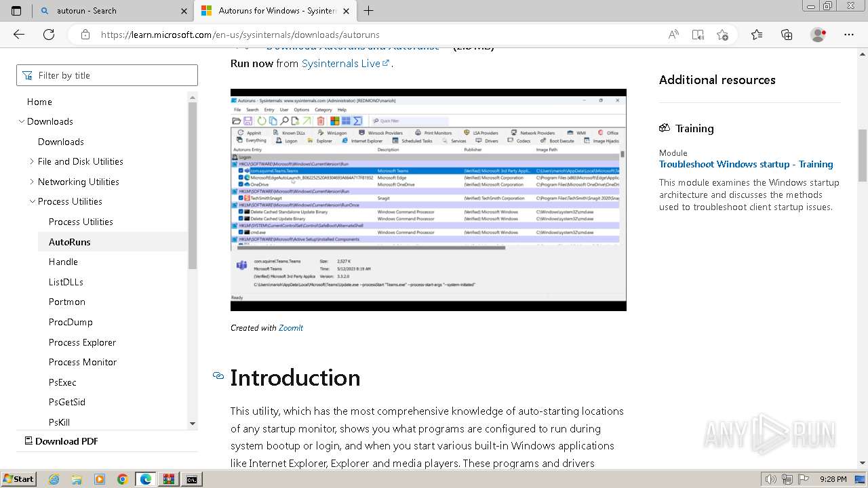Open the ZoomIt link
This screenshot has width=868, height=488.
coord(291,327)
